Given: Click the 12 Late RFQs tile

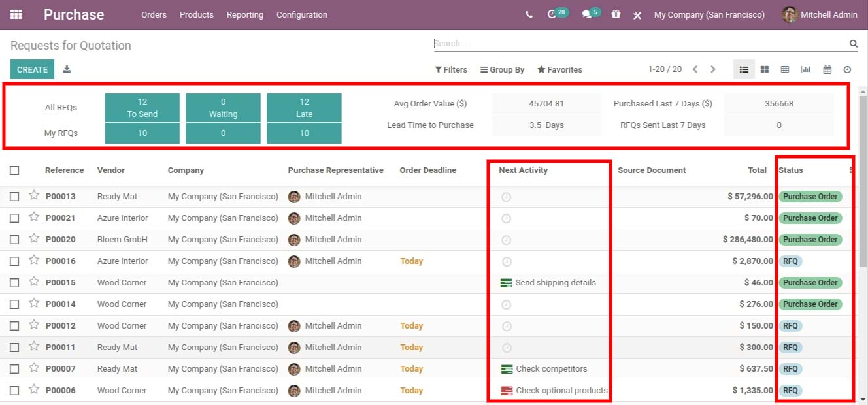Looking at the screenshot, I should click(304, 108).
